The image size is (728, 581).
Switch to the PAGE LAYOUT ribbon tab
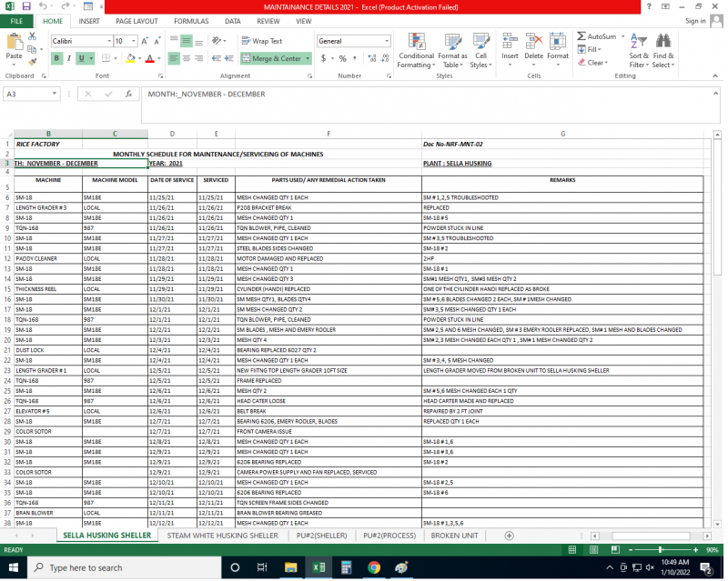(x=136, y=21)
